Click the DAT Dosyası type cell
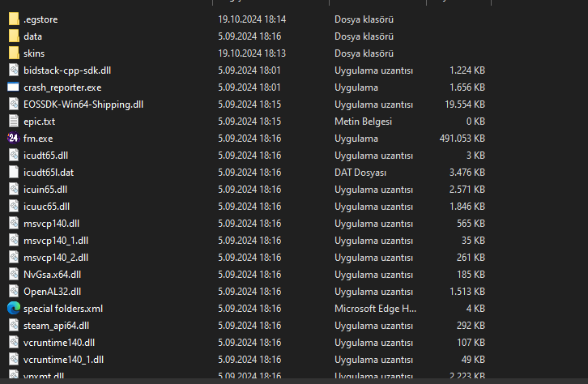This screenshot has height=384, width=588. tap(360, 173)
